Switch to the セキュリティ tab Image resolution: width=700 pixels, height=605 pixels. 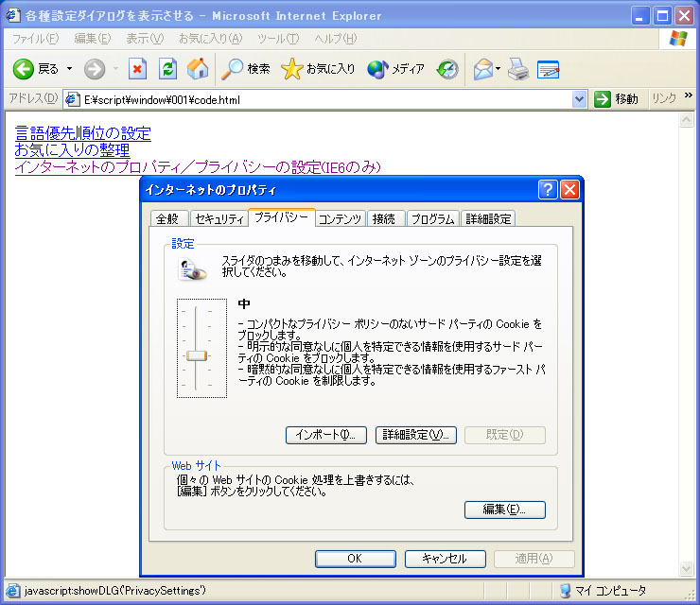pos(219,218)
